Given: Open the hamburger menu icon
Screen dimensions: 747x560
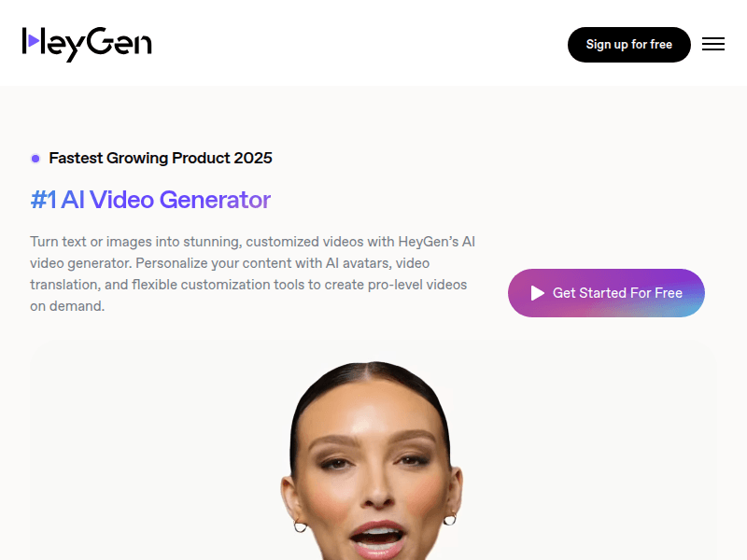Looking at the screenshot, I should coord(712,44).
